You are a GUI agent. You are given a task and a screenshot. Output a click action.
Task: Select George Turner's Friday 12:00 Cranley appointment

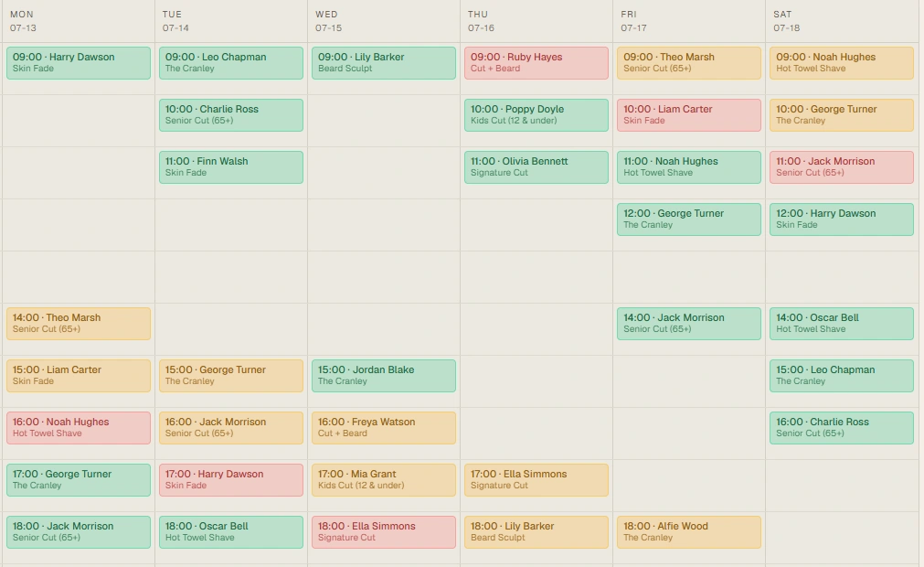point(689,219)
